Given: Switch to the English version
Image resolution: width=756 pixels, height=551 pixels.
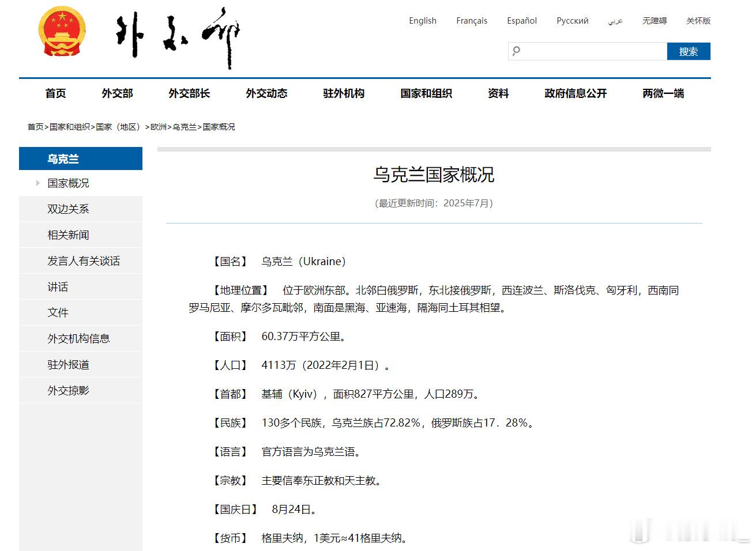Looking at the screenshot, I should (423, 21).
